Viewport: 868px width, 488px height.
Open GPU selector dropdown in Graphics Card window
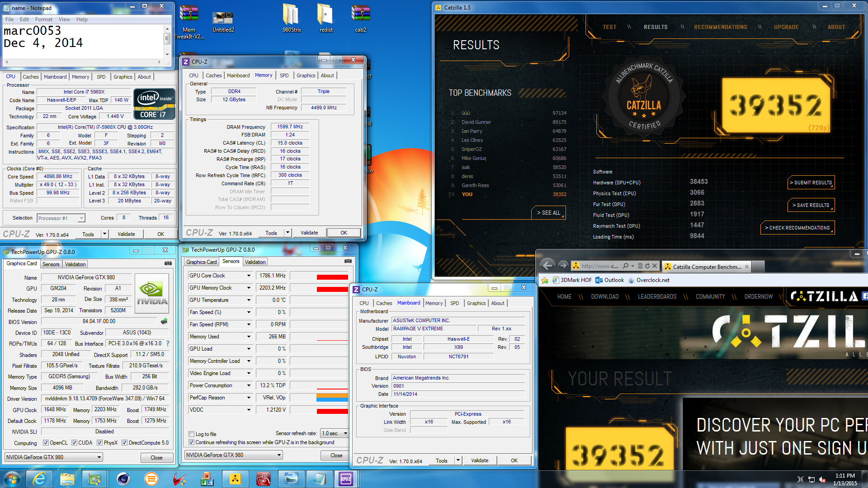54,457
